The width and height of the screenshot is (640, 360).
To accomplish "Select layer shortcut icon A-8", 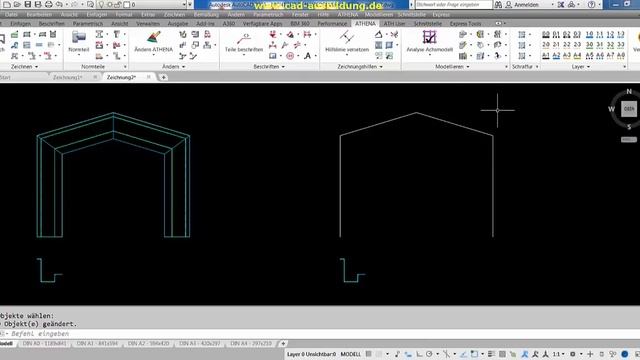I will coord(621,56).
